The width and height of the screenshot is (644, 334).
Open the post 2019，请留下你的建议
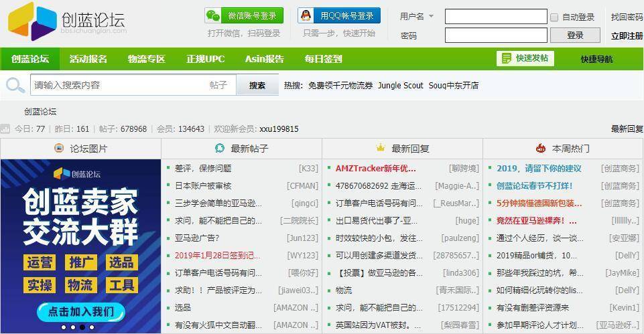[539, 168]
